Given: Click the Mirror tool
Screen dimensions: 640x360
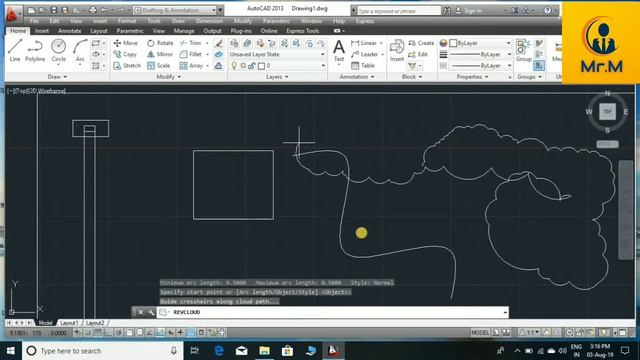Looking at the screenshot, I should pos(160,54).
